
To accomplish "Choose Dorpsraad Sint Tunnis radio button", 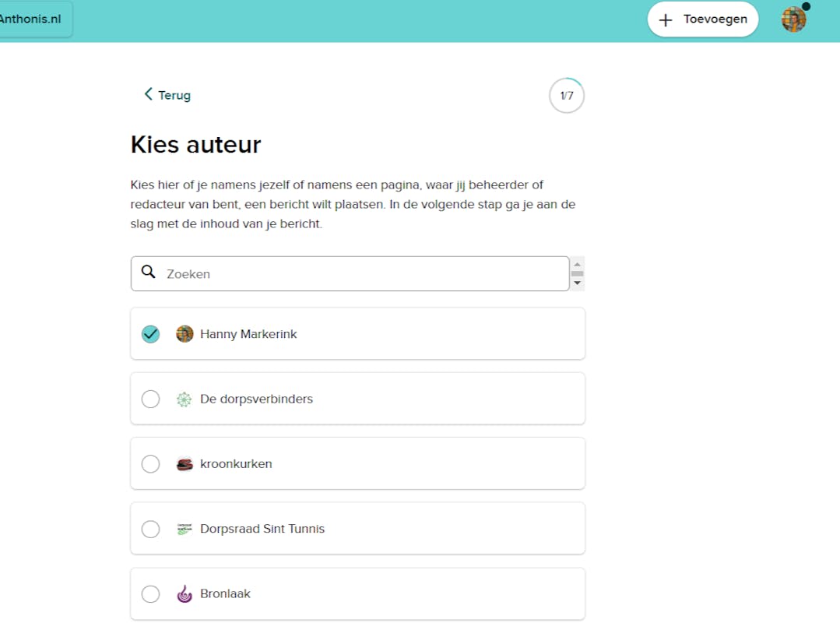I will pyautogui.click(x=150, y=529).
